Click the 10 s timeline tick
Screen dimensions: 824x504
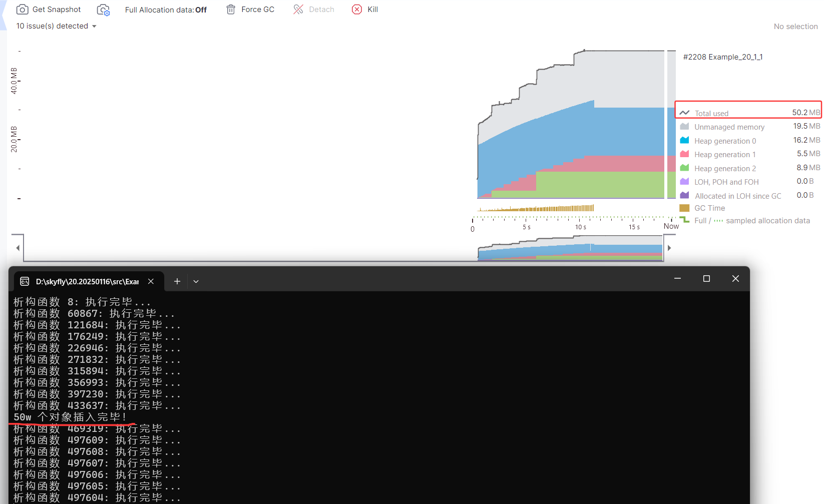(581, 227)
